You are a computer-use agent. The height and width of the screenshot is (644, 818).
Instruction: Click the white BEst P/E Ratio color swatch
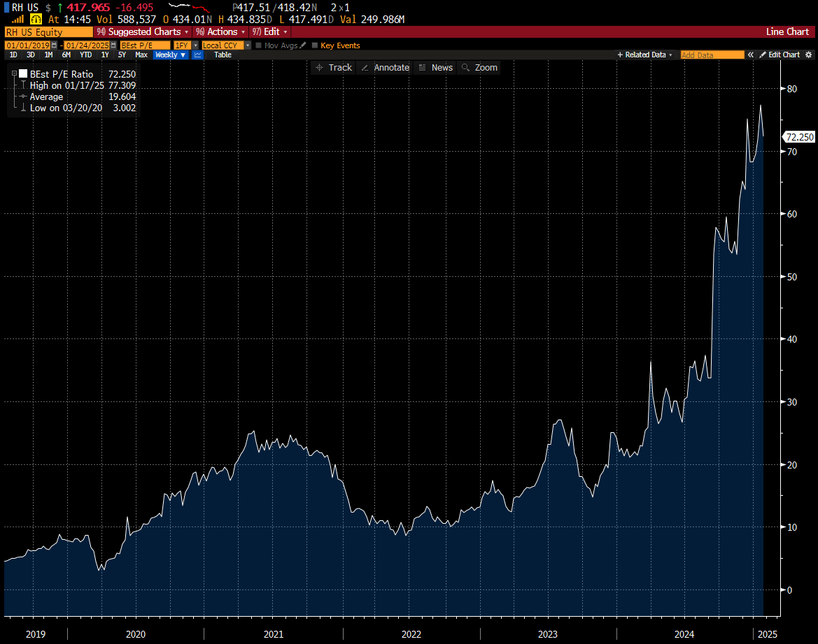(x=23, y=74)
